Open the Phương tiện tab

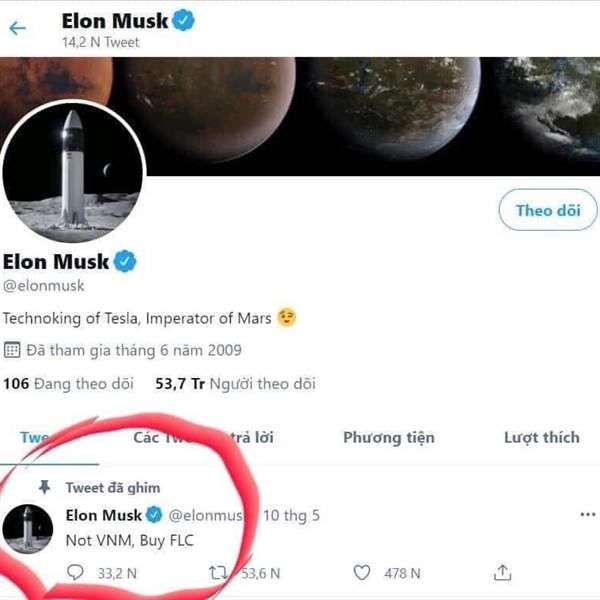pos(388,437)
